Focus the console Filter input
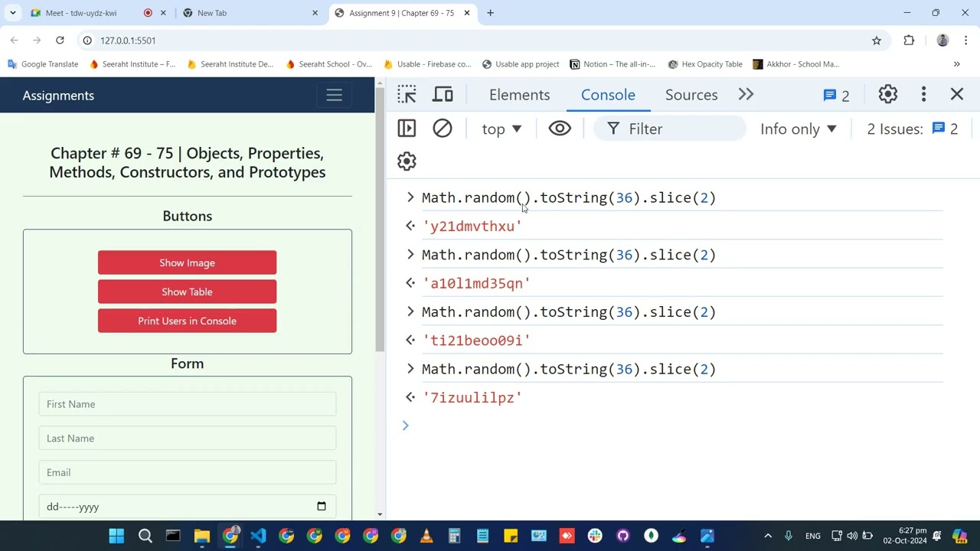The image size is (980, 551). (670, 129)
